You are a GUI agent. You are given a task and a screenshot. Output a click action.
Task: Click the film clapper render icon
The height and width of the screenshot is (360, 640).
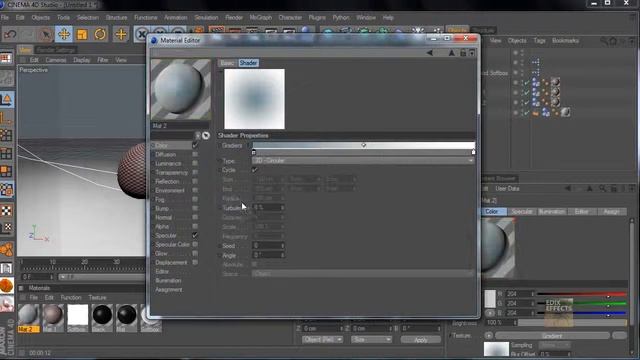(x=217, y=31)
